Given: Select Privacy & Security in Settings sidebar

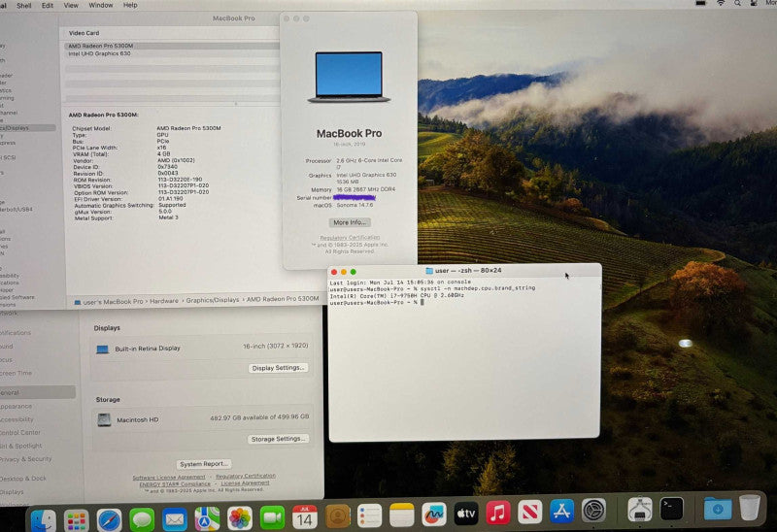Looking at the screenshot, I should click(x=26, y=459).
